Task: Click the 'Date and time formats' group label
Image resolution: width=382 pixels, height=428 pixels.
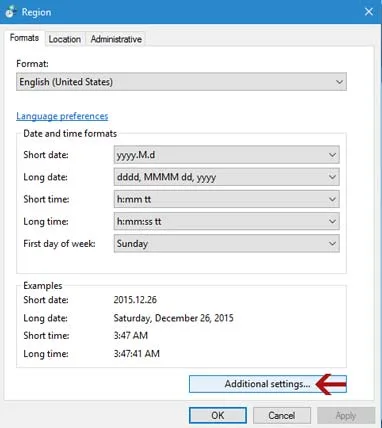Action: click(x=70, y=134)
